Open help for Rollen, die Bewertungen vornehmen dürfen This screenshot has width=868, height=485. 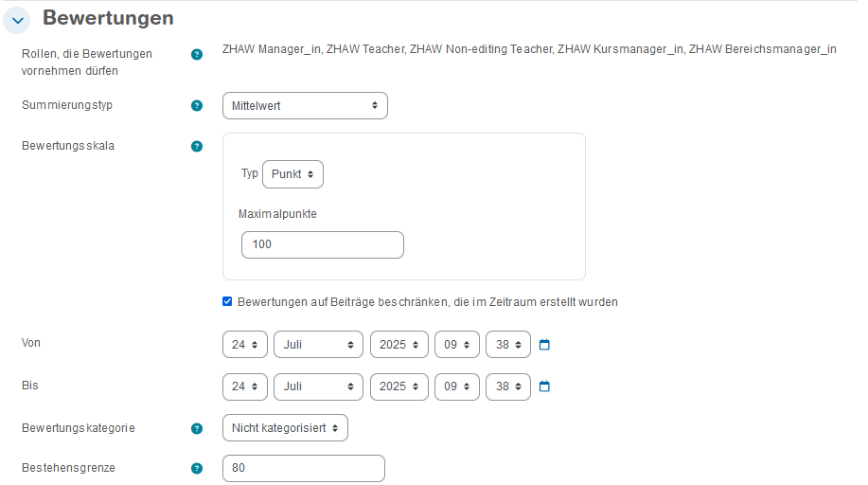coord(197,55)
